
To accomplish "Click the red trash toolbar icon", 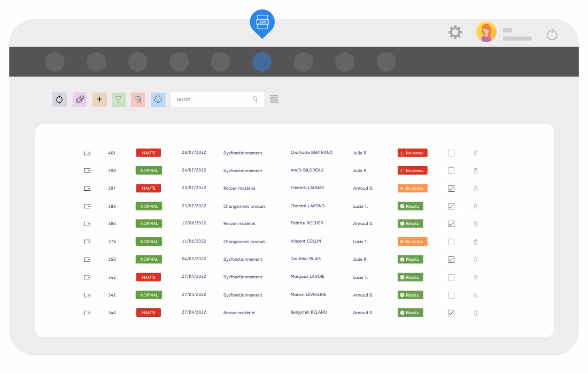I will (x=138, y=99).
